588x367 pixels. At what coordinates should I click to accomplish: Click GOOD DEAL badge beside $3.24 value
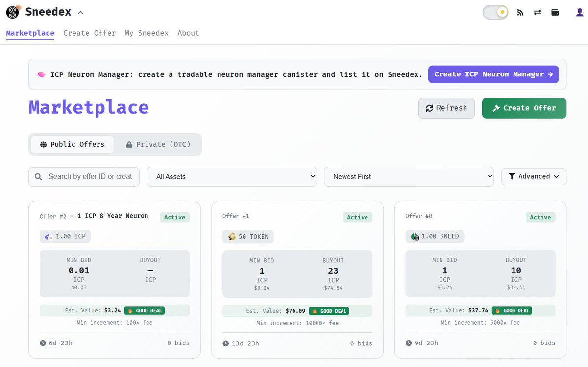[145, 311]
